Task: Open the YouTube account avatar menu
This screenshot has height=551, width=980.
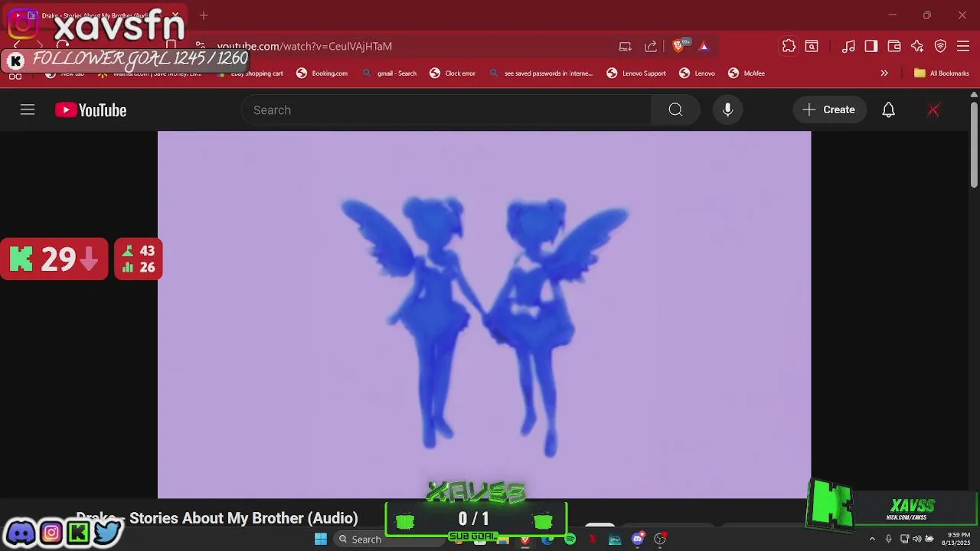Action: click(933, 110)
